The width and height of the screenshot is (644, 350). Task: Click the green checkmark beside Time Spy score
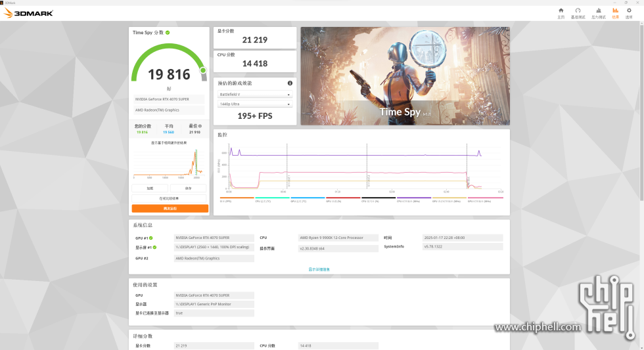tap(168, 32)
